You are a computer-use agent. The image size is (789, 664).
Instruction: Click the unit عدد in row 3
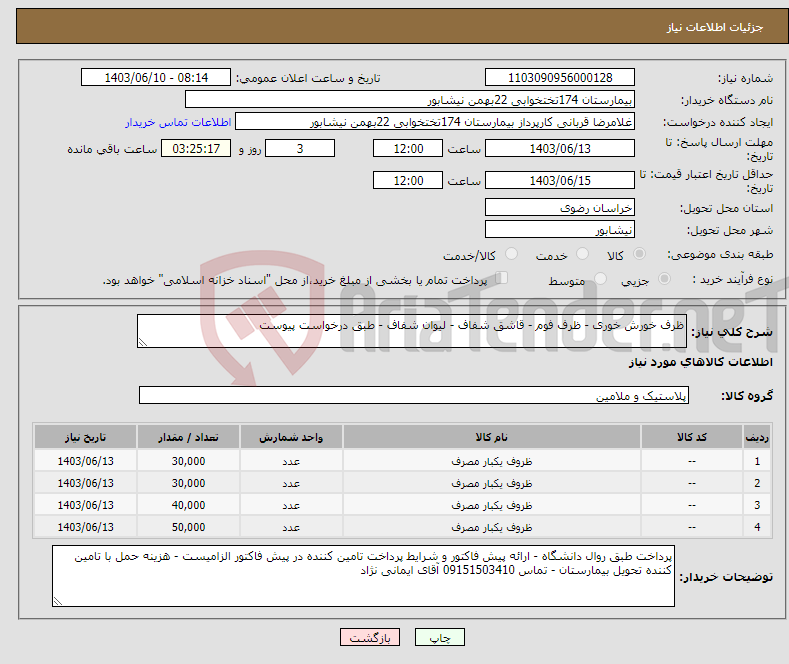(x=291, y=505)
